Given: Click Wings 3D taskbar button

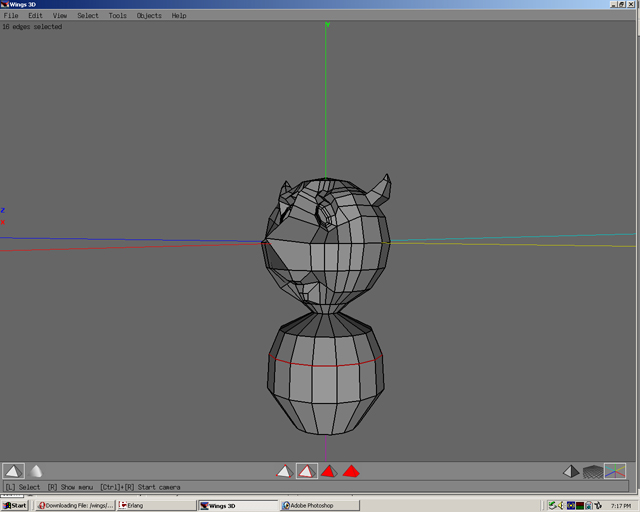Looking at the screenshot, I should pyautogui.click(x=238, y=505).
